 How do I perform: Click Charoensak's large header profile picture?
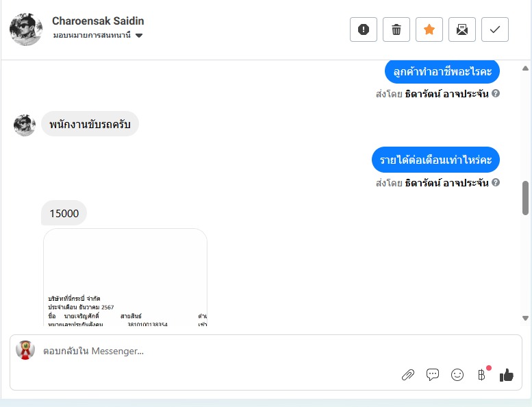tap(26, 29)
